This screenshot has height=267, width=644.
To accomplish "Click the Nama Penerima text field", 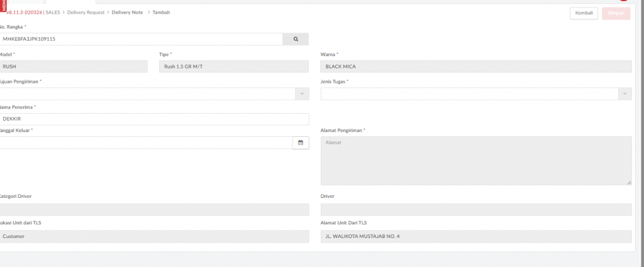I will click(x=154, y=119).
